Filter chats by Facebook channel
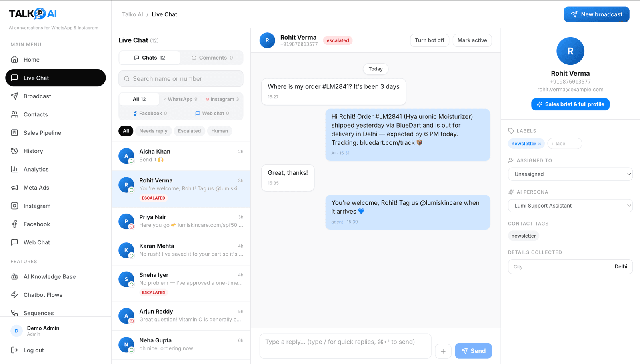 [150, 114]
